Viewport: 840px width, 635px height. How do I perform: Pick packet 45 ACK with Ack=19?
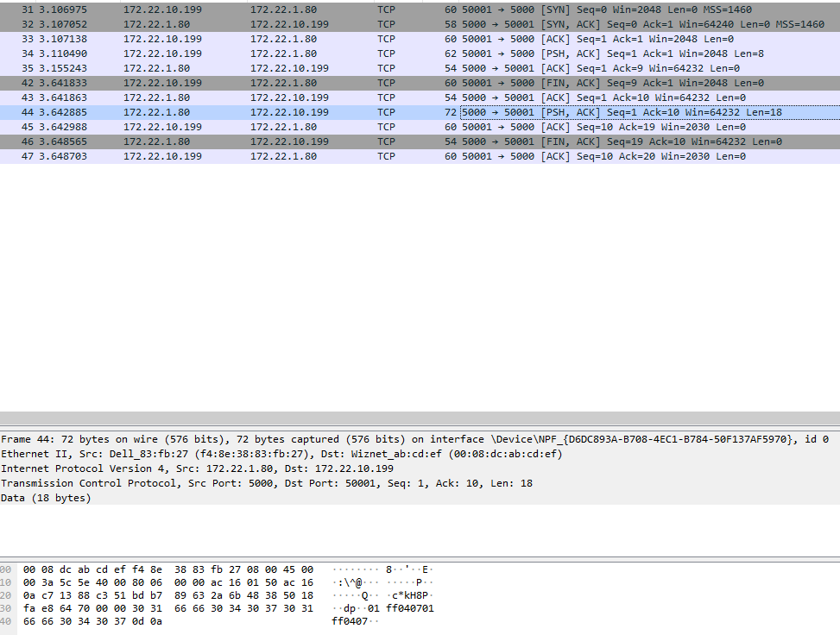[x=420, y=127]
